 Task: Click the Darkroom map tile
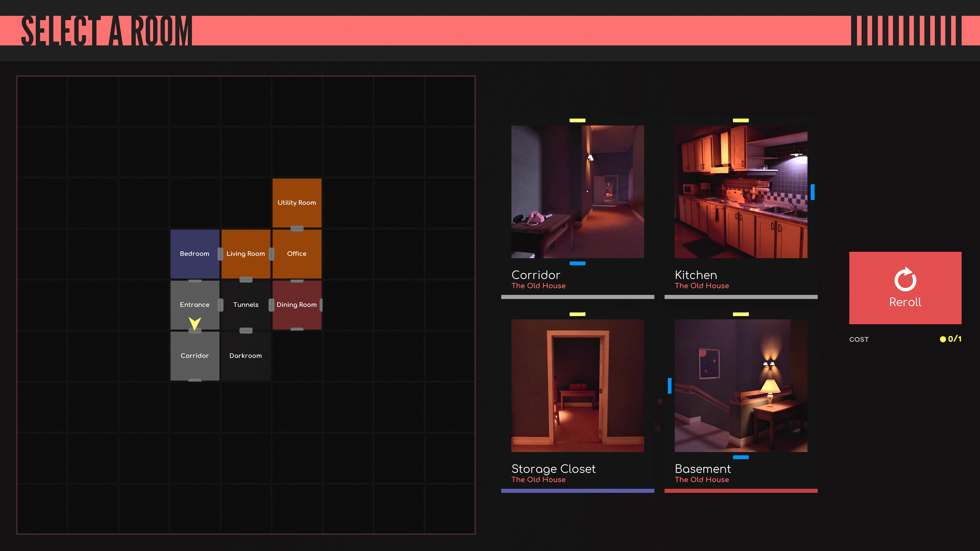tap(246, 356)
